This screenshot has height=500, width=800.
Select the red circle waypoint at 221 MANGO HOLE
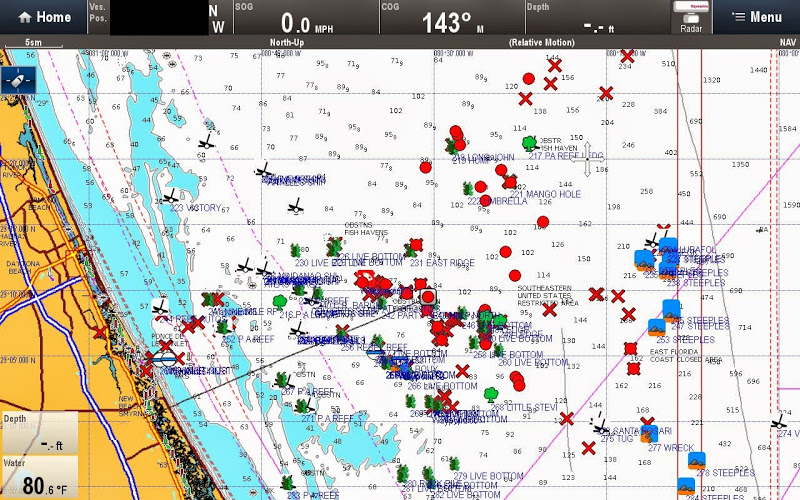click(x=509, y=182)
